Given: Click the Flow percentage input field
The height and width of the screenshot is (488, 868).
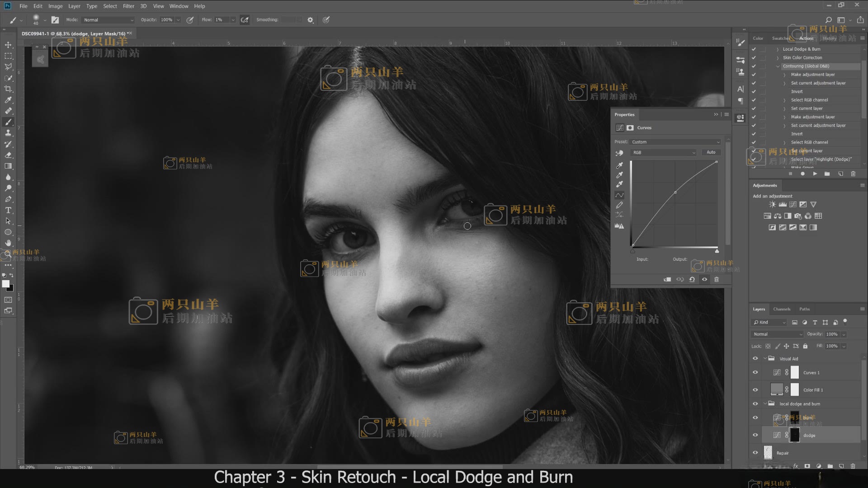Looking at the screenshot, I should pyautogui.click(x=222, y=20).
